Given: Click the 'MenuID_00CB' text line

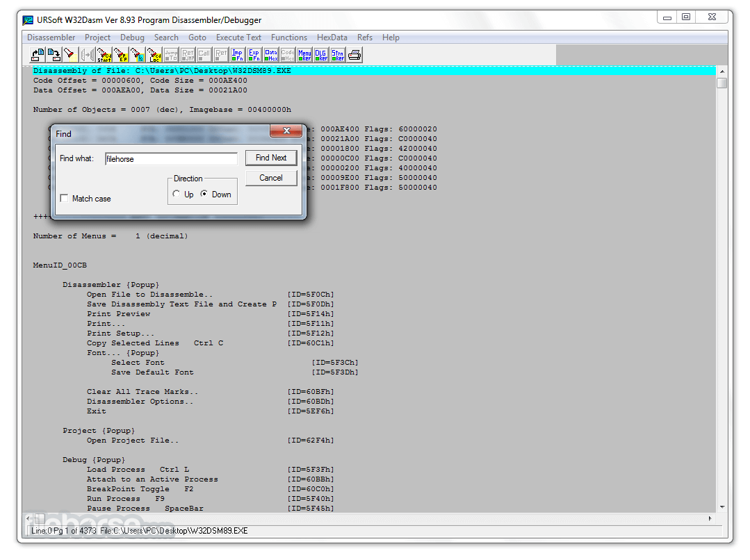Looking at the screenshot, I should point(60,265).
